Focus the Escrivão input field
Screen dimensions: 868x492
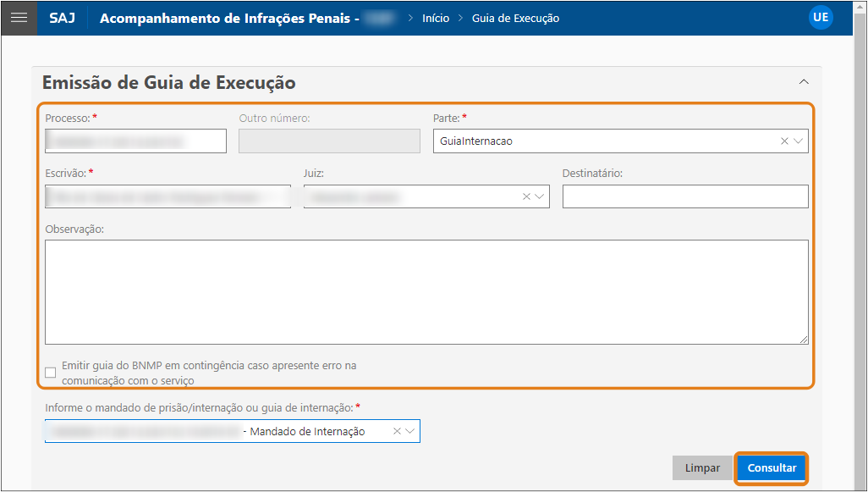click(x=168, y=196)
